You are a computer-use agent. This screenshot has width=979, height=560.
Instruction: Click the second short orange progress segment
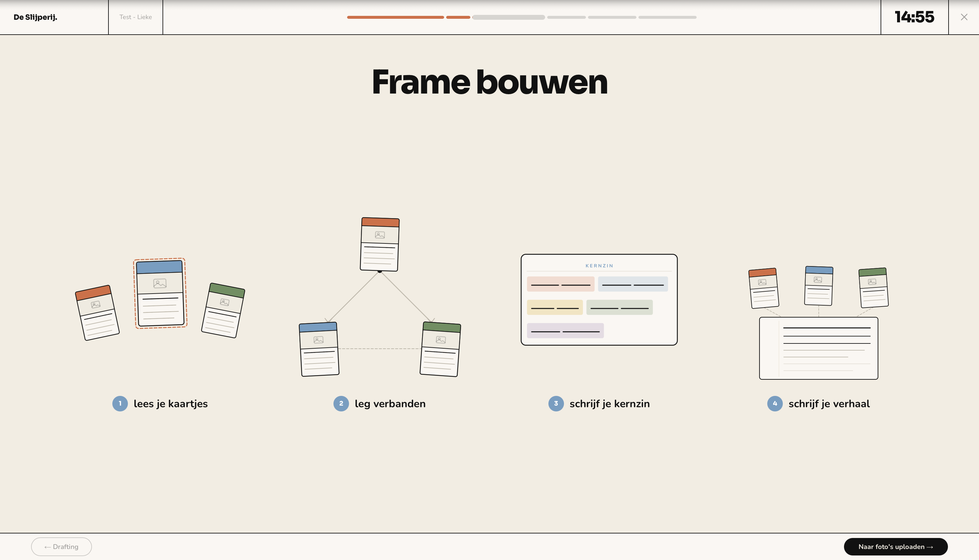click(x=458, y=17)
